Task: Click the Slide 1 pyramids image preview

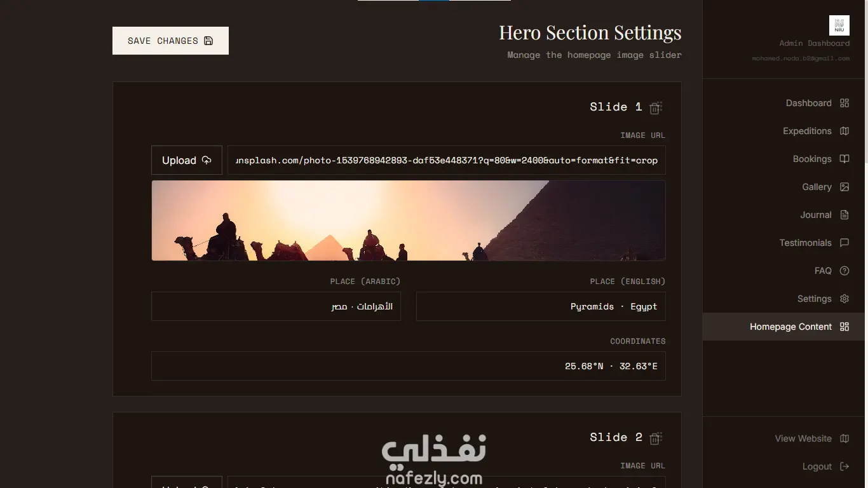Action: coord(409,220)
